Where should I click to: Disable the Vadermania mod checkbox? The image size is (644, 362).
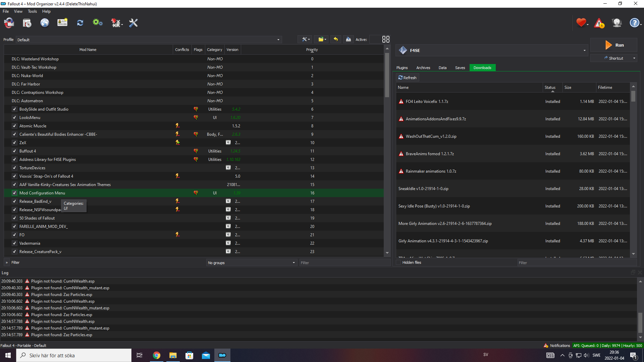pos(14,243)
